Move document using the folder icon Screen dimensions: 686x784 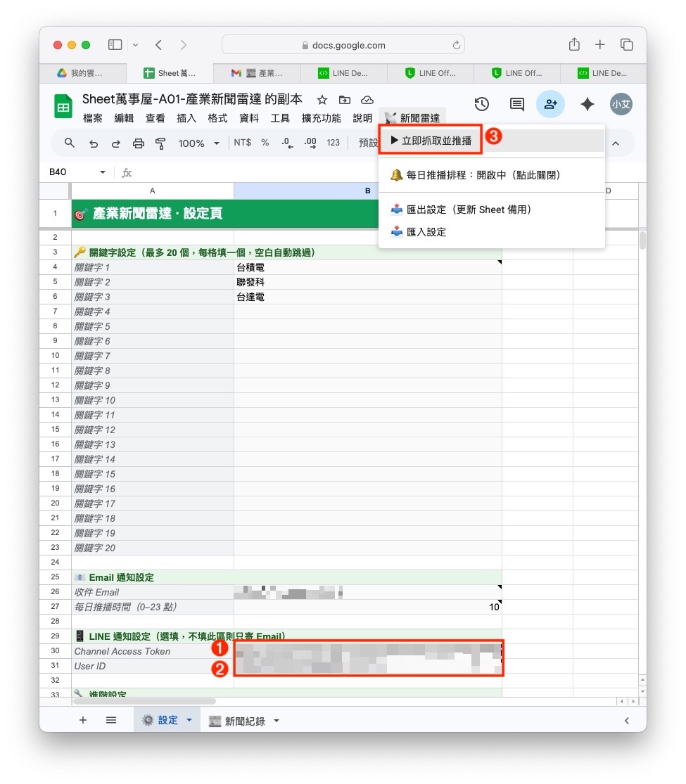pyautogui.click(x=345, y=100)
